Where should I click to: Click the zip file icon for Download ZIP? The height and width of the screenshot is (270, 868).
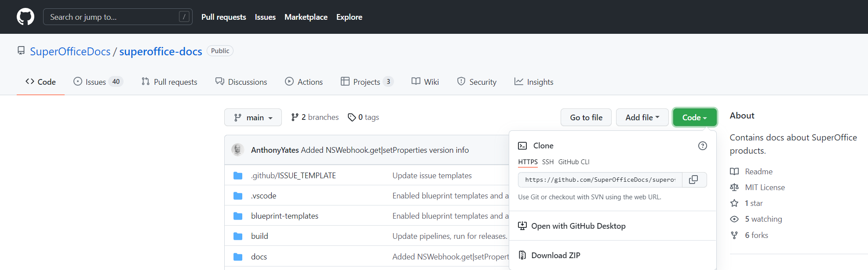point(522,255)
